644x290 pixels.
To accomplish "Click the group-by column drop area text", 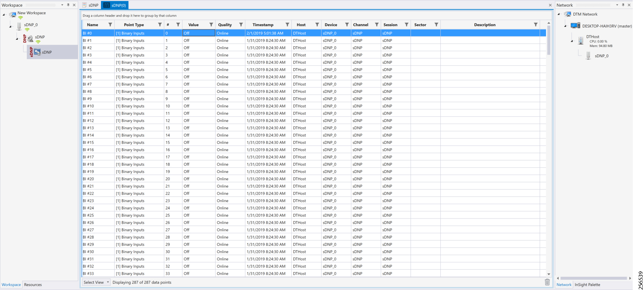I will point(129,16).
